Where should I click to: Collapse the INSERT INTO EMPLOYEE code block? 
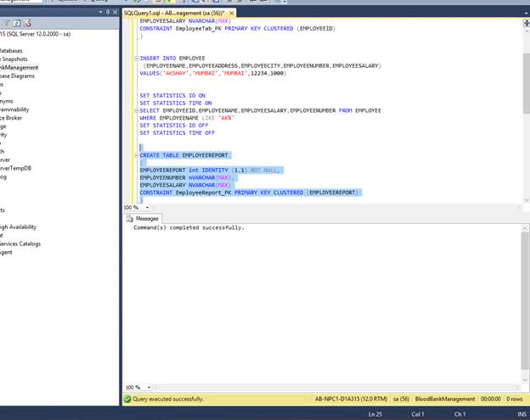click(x=136, y=58)
